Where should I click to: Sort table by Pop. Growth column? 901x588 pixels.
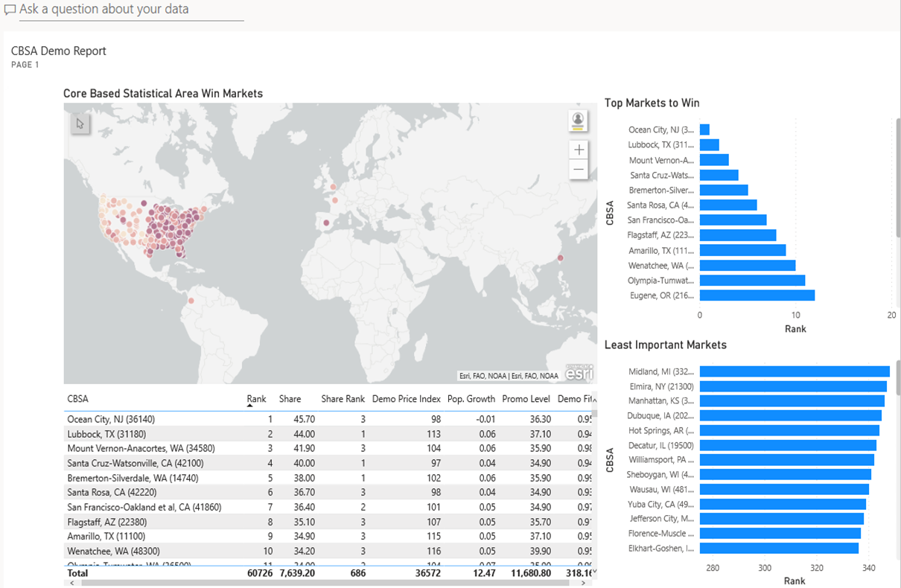pos(471,399)
